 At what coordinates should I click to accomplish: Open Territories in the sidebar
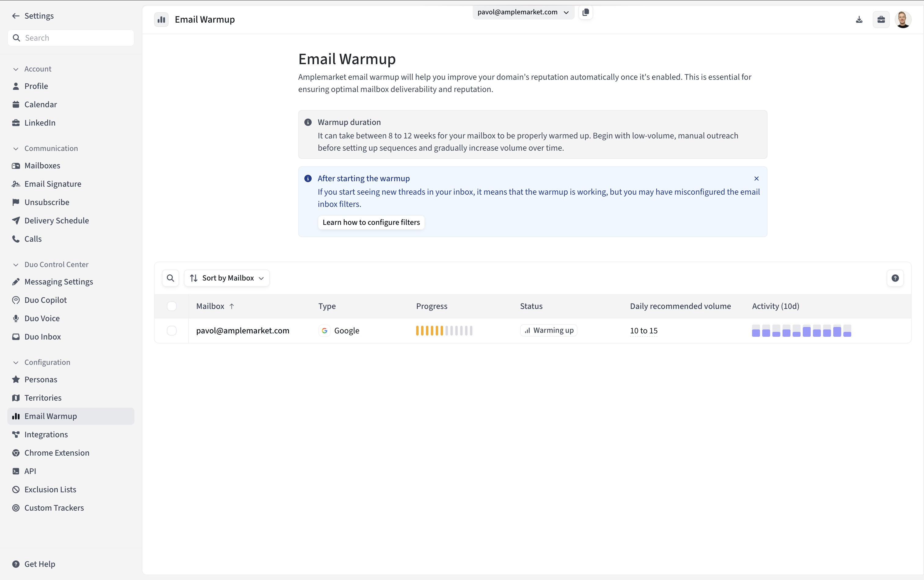tap(71, 398)
